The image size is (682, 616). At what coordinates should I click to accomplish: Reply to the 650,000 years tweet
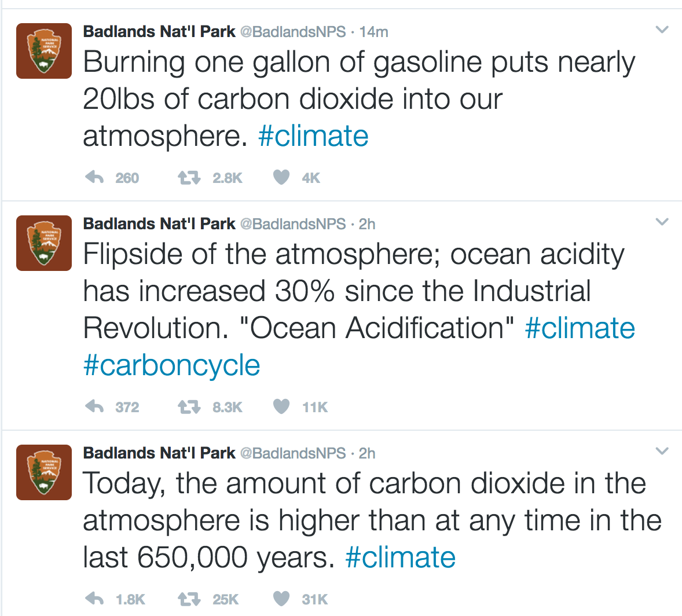coord(94,599)
